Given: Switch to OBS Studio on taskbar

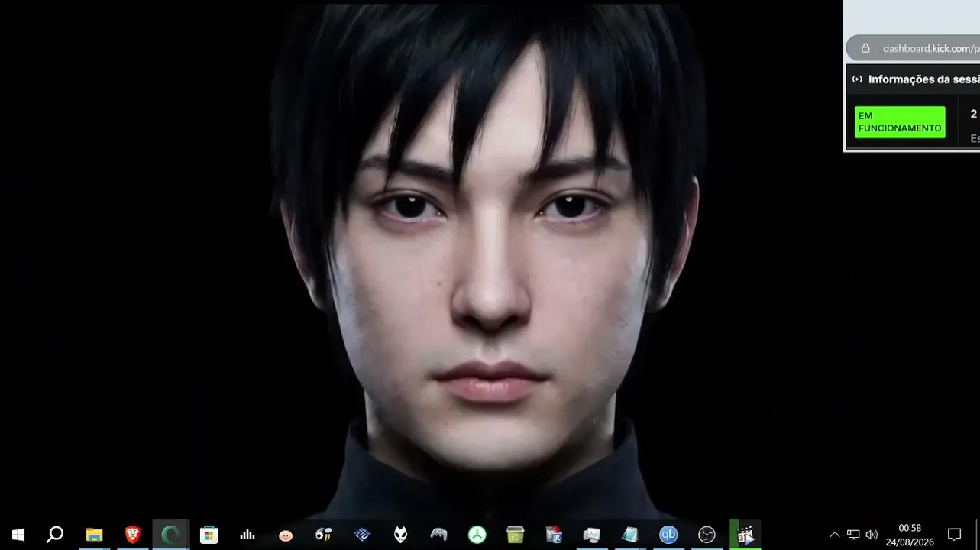Looking at the screenshot, I should [707, 535].
